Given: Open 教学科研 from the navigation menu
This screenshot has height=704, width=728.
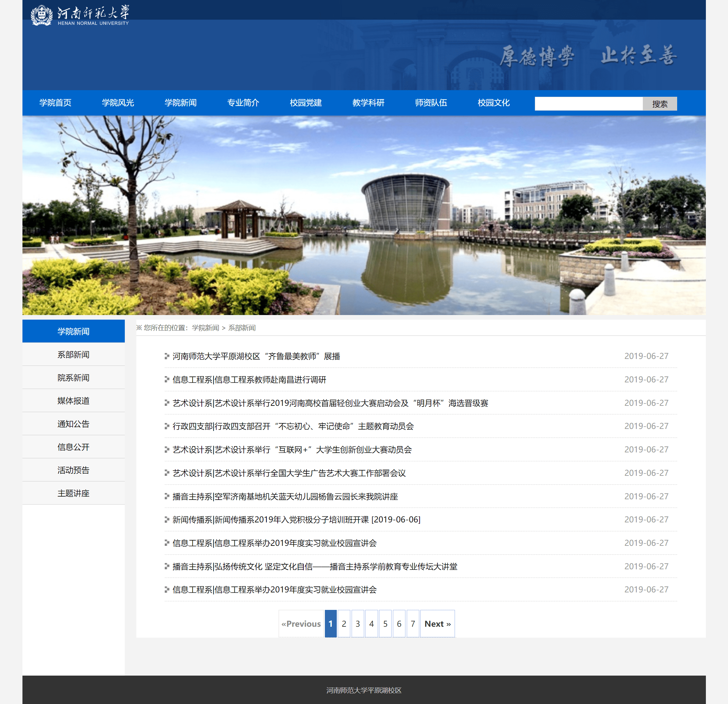Looking at the screenshot, I should tap(368, 103).
